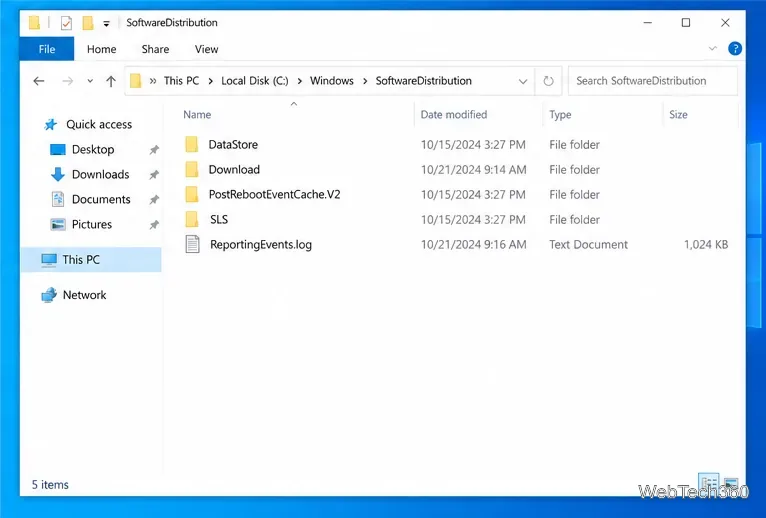Click the New folder quick access icon
Screen dimensions: 766x518
click(x=87, y=22)
